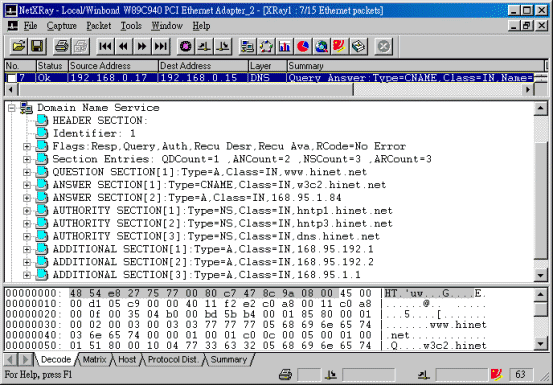553x385 pixels.
Task: Open the File menu
Action: pyautogui.click(x=31, y=26)
